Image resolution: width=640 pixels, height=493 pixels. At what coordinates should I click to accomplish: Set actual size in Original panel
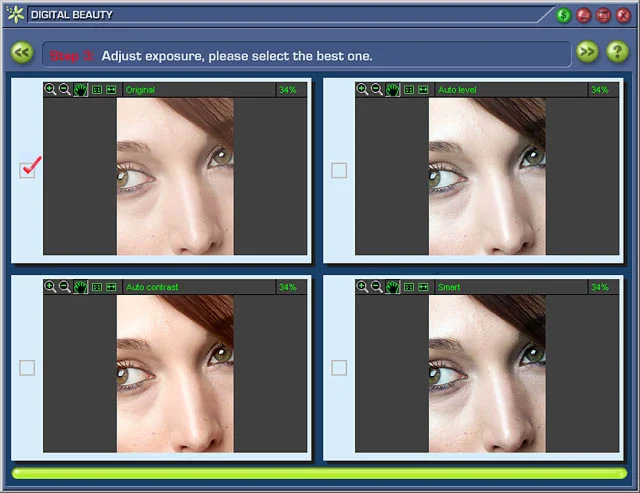pyautogui.click(x=97, y=90)
